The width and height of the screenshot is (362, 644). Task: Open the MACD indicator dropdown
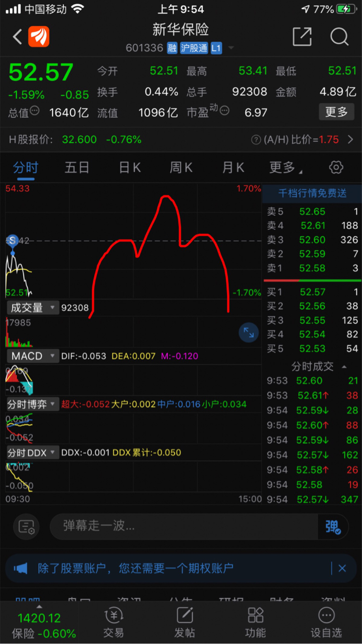pos(33,356)
